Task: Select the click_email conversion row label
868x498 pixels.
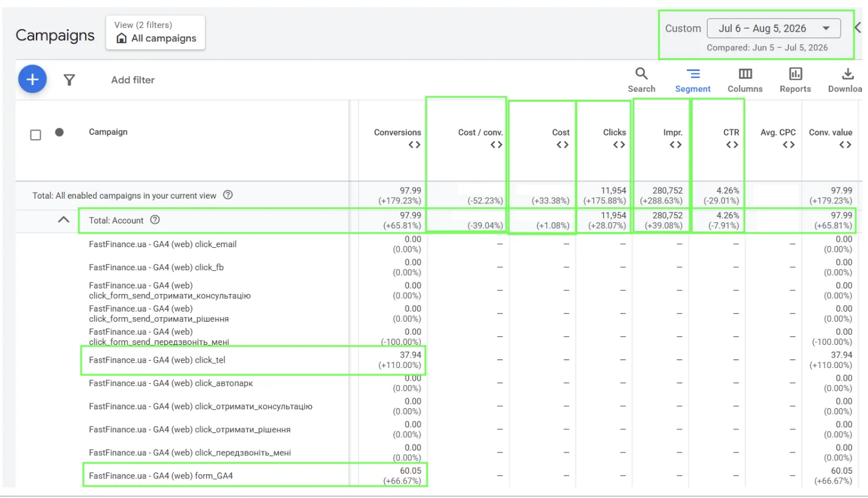Action: 163,244
